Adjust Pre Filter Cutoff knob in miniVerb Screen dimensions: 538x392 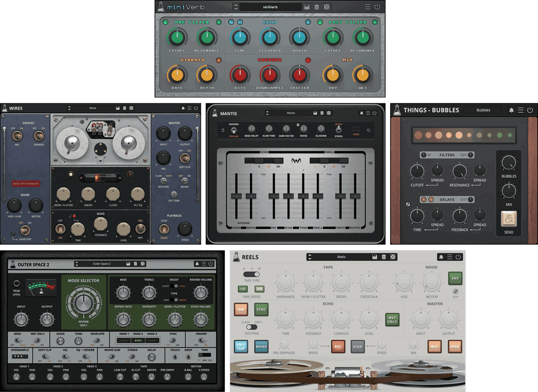click(x=177, y=38)
